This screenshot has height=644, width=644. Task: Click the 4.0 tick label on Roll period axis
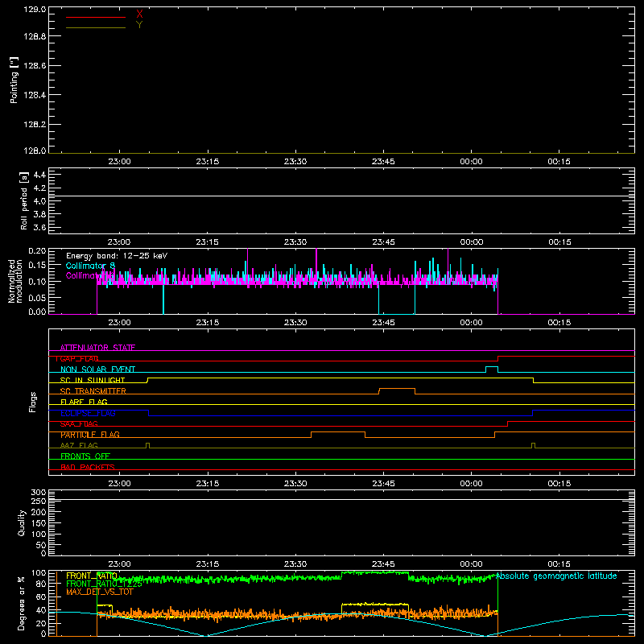[39, 201]
